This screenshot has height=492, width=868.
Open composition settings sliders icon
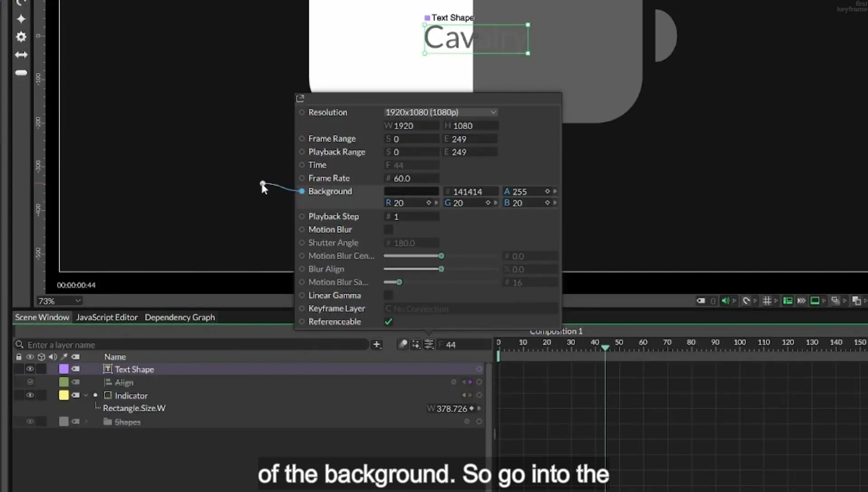click(429, 345)
